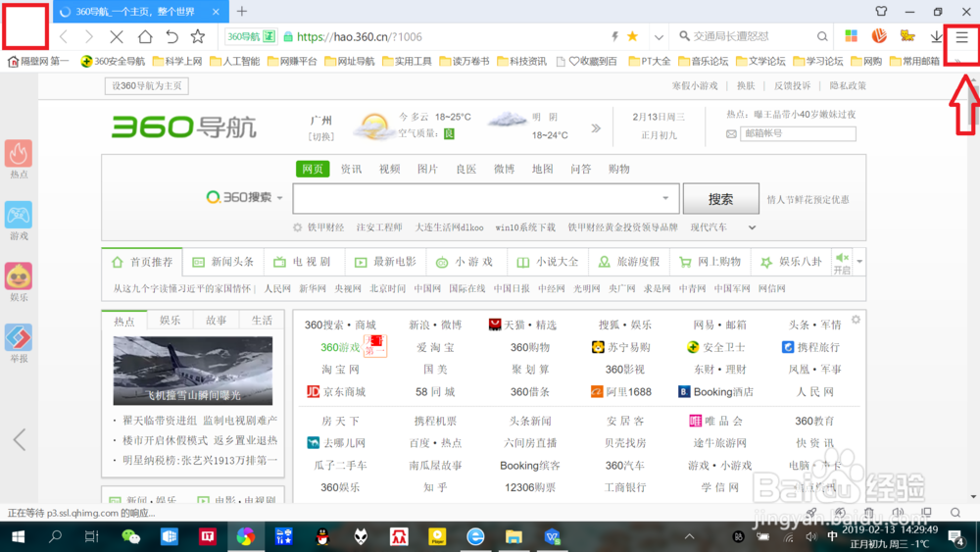Open the 人工智能 bookmark folder

[x=235, y=61]
